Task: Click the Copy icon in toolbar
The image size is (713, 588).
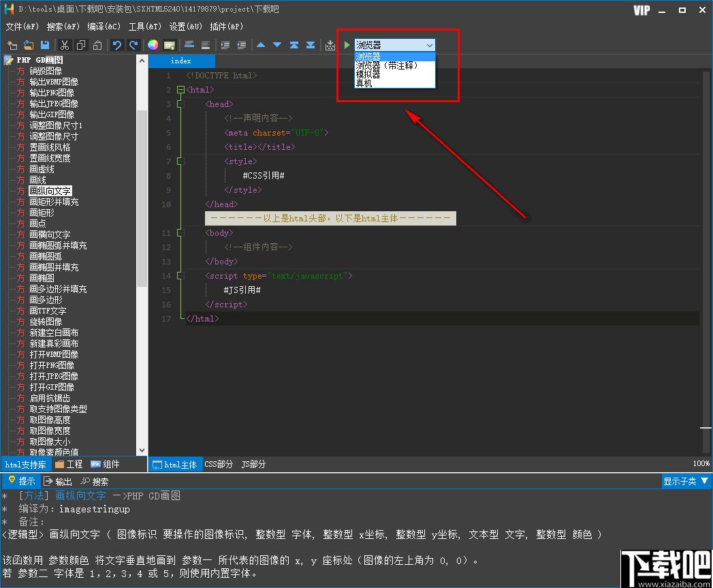Action: pyautogui.click(x=81, y=45)
